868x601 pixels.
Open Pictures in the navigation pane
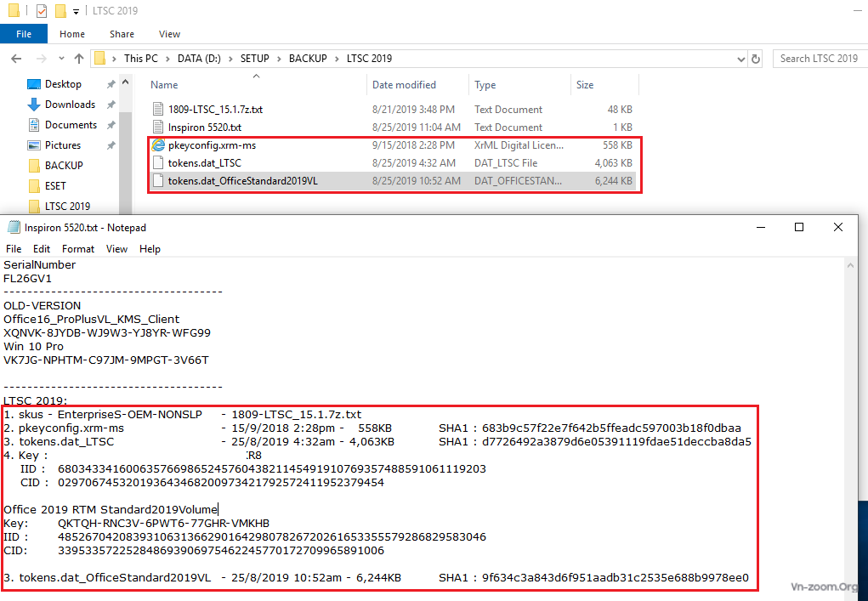coord(63,145)
